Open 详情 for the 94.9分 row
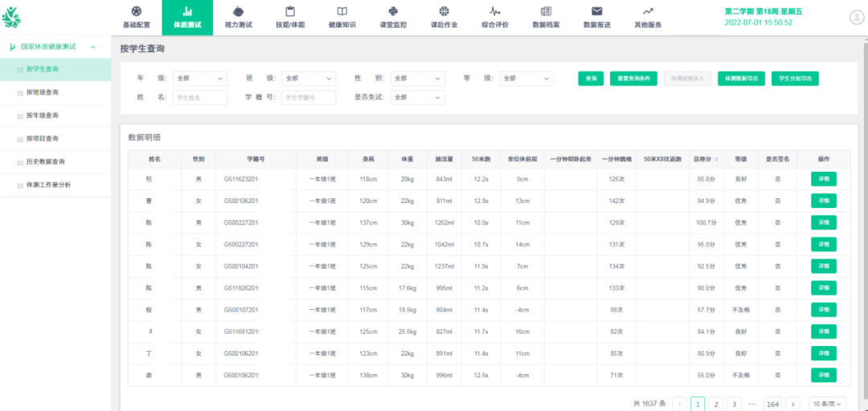This screenshot has width=868, height=411. pos(823,201)
